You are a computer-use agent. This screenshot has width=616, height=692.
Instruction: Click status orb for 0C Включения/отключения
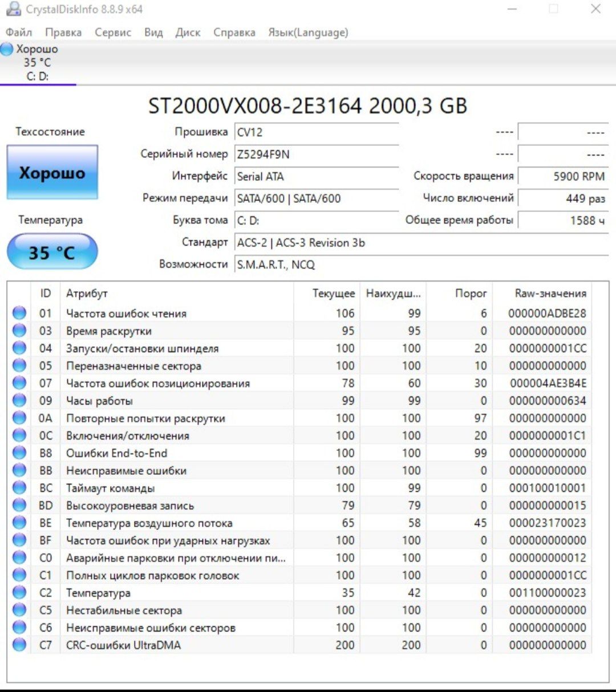(x=19, y=435)
